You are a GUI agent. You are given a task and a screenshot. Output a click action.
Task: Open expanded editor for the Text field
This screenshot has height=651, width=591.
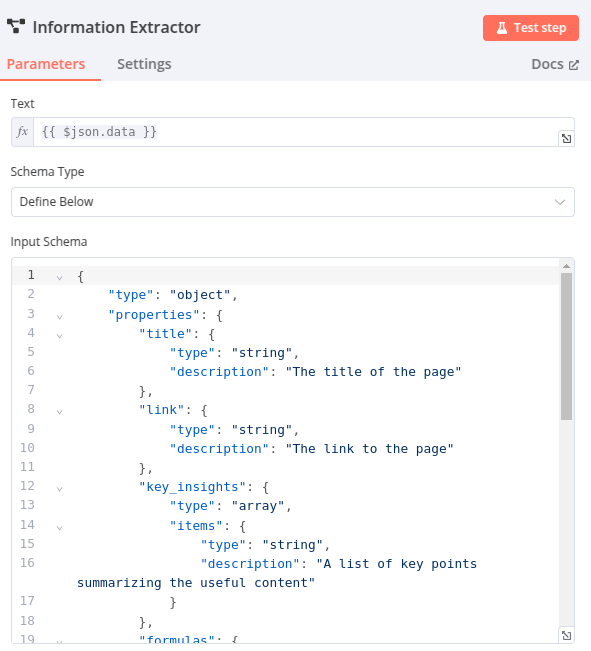[x=566, y=139]
